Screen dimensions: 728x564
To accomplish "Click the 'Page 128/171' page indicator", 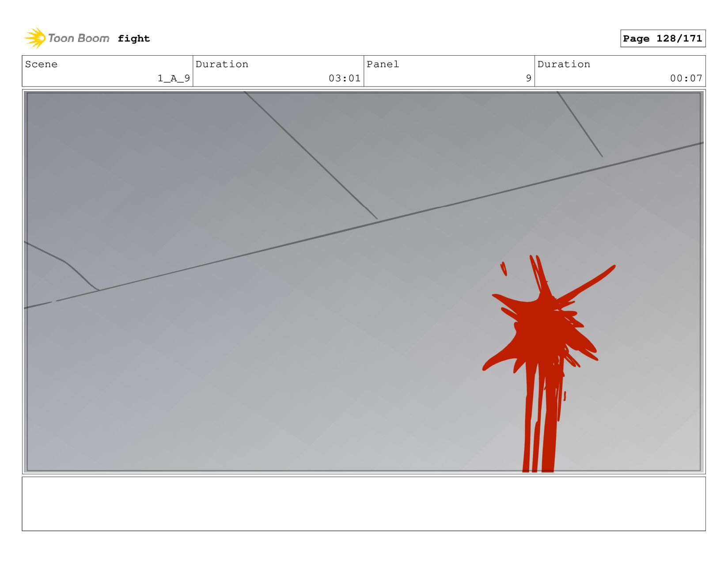I will point(663,38).
